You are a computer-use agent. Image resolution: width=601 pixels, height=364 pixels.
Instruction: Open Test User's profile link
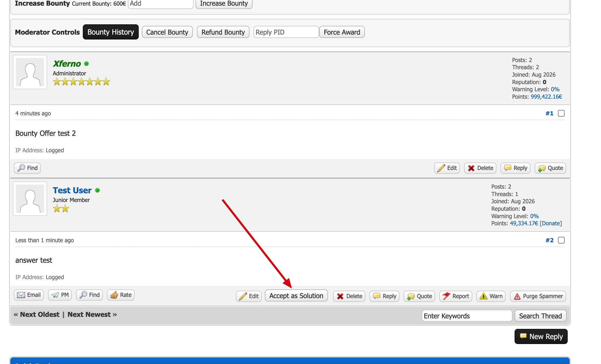pyautogui.click(x=72, y=190)
